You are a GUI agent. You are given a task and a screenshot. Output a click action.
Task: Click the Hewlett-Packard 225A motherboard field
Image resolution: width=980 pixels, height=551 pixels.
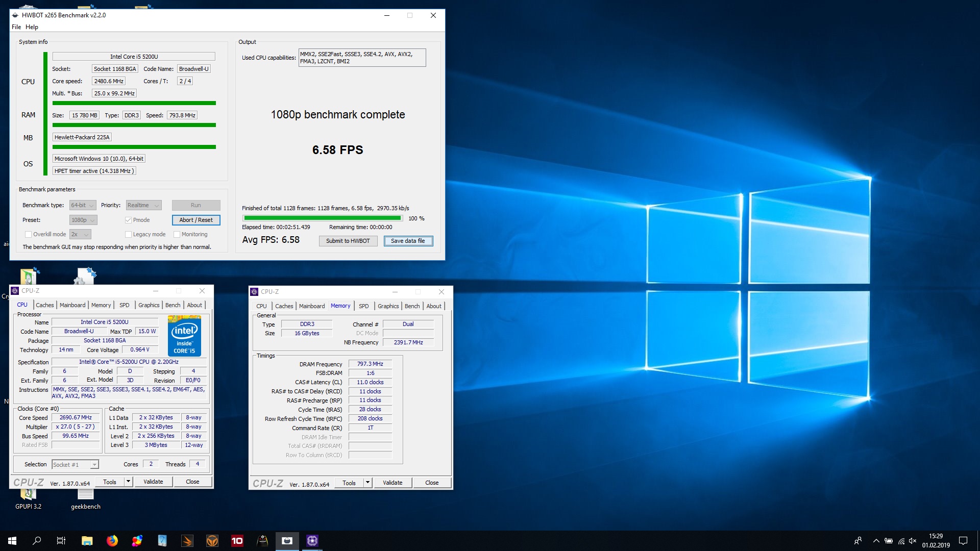(82, 137)
